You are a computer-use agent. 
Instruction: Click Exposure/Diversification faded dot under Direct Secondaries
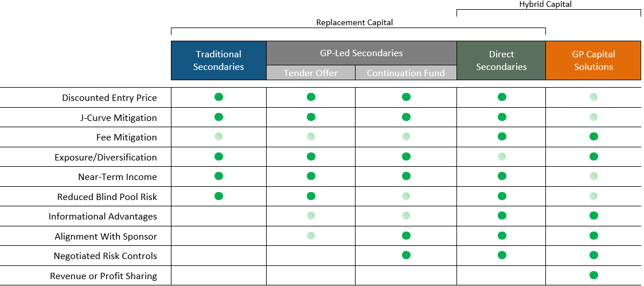502,156
